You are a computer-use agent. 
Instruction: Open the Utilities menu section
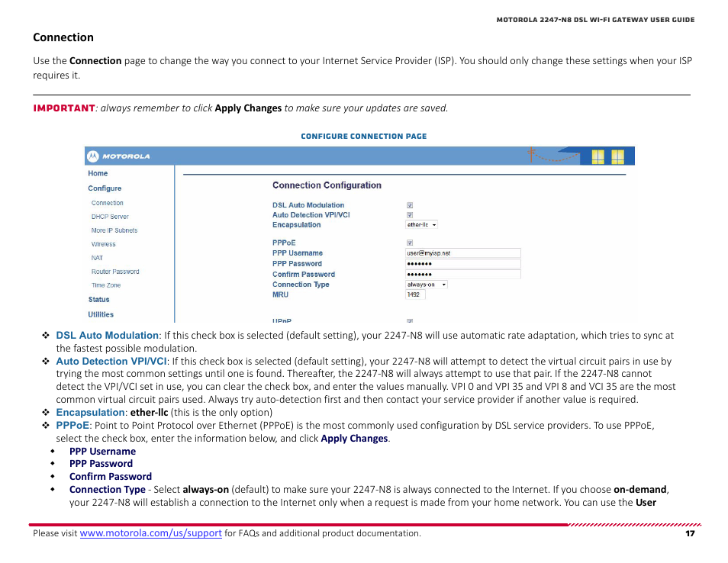[x=101, y=314]
